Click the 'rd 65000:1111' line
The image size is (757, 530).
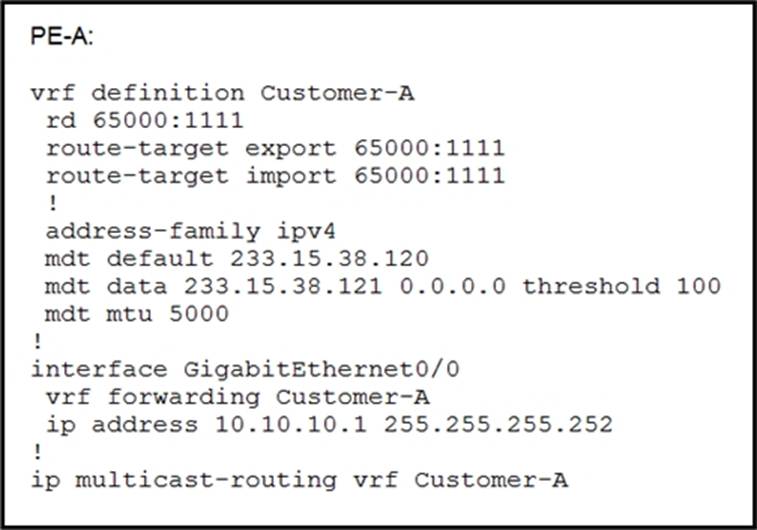(x=145, y=121)
